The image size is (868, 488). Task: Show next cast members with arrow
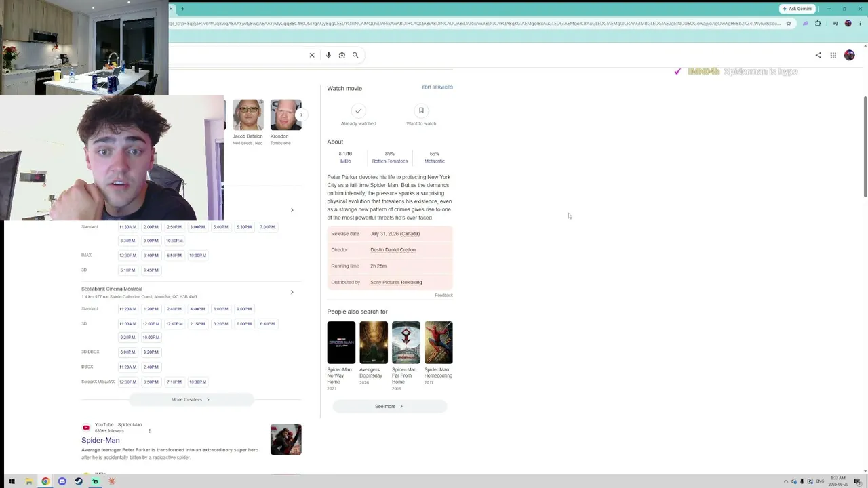point(302,115)
